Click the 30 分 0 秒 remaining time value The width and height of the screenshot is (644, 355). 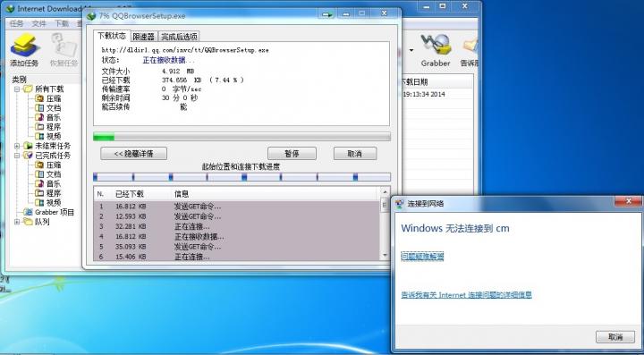(x=180, y=97)
